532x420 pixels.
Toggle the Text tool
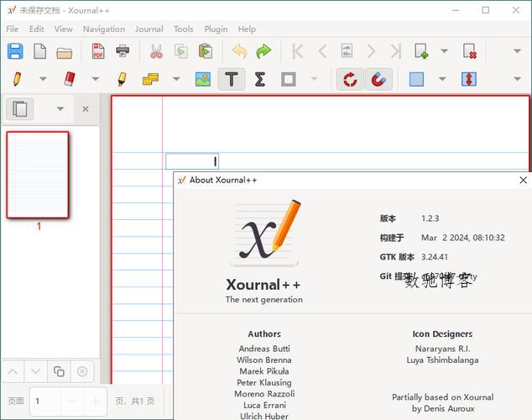pyautogui.click(x=232, y=79)
